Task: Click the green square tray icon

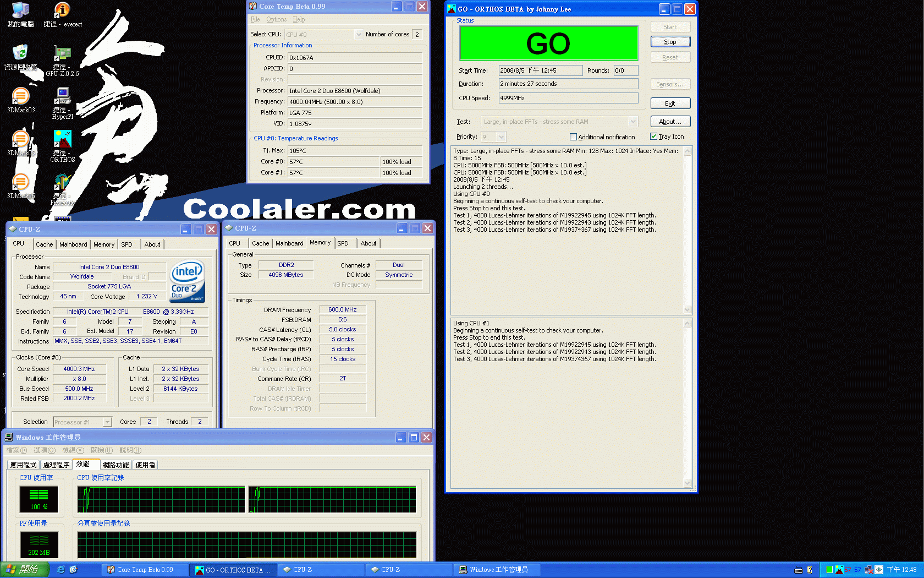Action: [829, 570]
